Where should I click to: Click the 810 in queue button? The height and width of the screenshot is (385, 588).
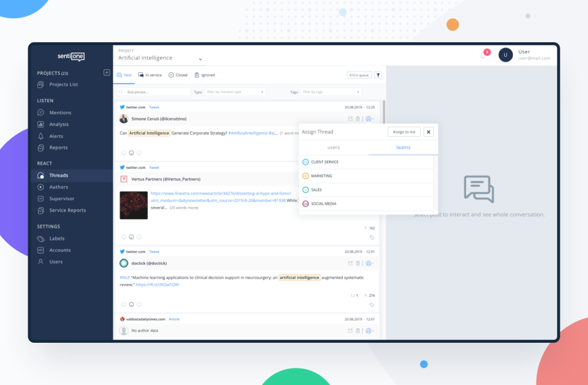360,75
